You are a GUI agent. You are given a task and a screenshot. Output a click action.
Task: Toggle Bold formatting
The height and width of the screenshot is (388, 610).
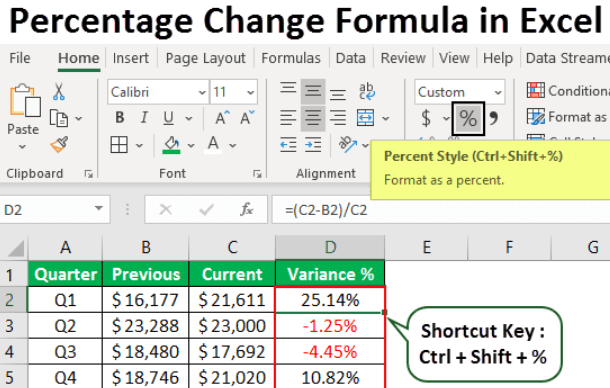[x=120, y=118]
